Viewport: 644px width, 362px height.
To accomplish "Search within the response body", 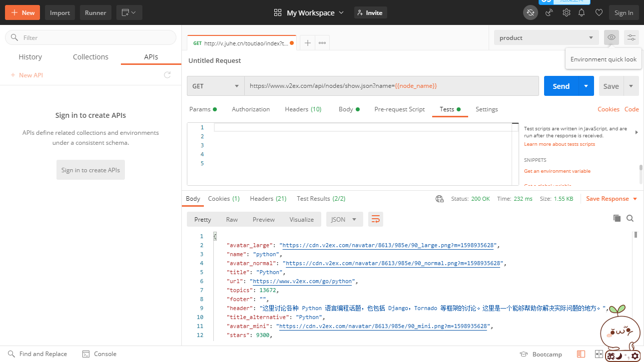I will (630, 218).
